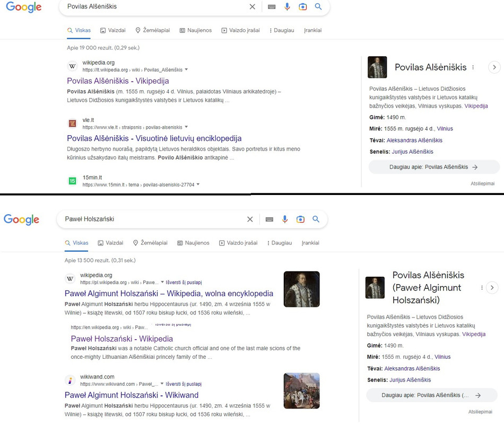
Task: Open Aleksandras Alšėniškis link in top panel
Action: tap(414, 140)
